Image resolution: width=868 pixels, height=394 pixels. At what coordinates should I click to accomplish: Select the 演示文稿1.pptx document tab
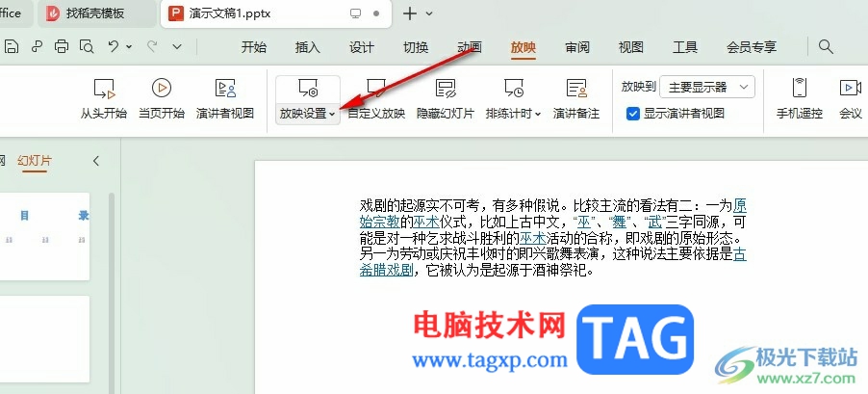(x=277, y=13)
